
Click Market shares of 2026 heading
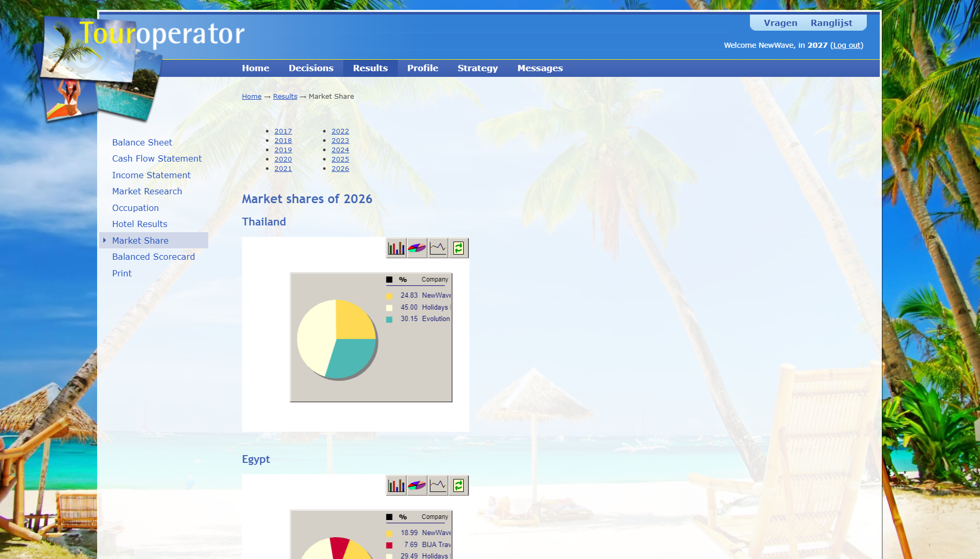click(307, 199)
